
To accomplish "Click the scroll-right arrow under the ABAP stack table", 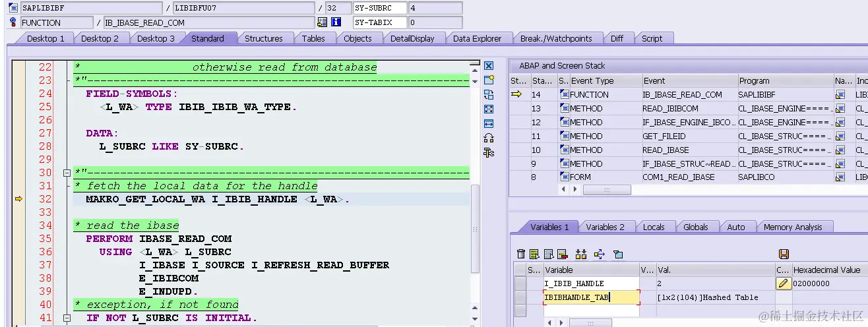I will pos(575,190).
